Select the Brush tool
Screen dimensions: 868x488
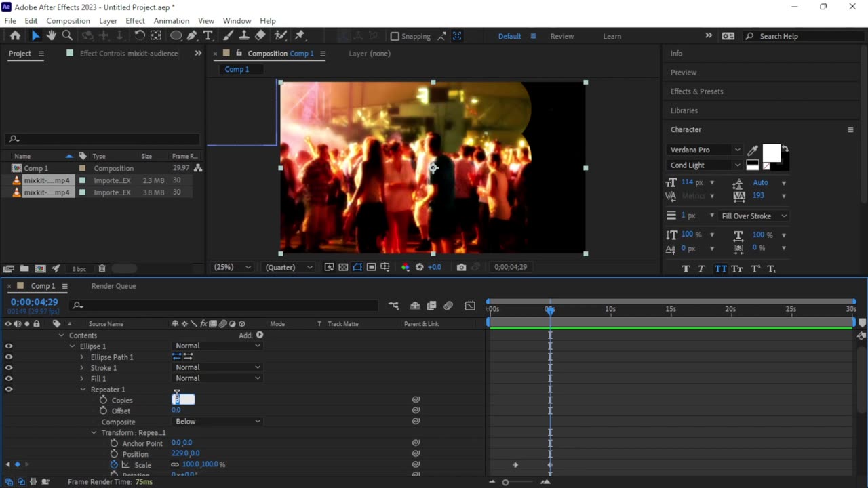click(229, 36)
